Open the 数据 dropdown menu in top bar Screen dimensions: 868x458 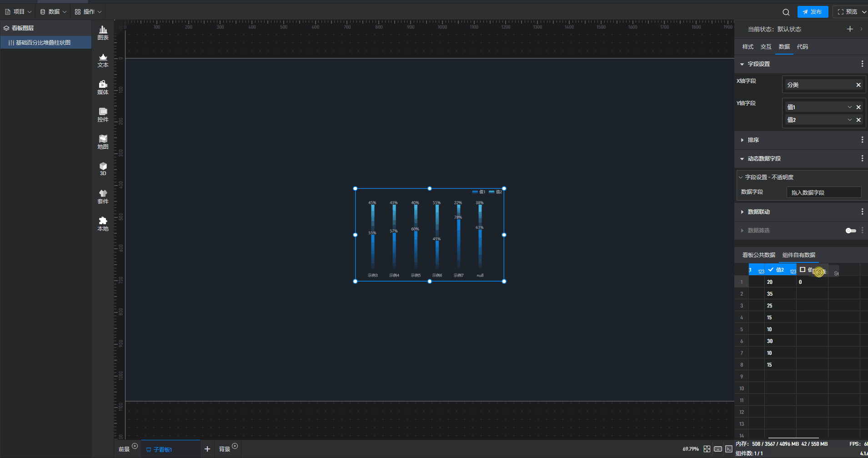[53, 12]
